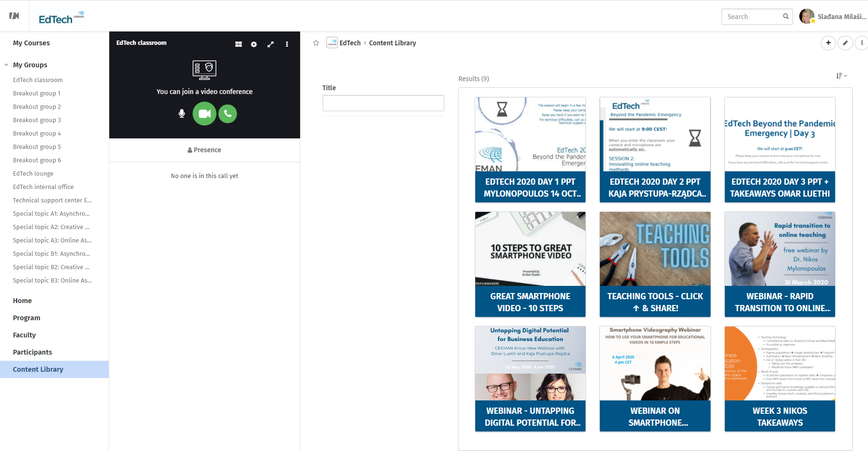Open the Teaching Tools Click & Share card

(655, 264)
